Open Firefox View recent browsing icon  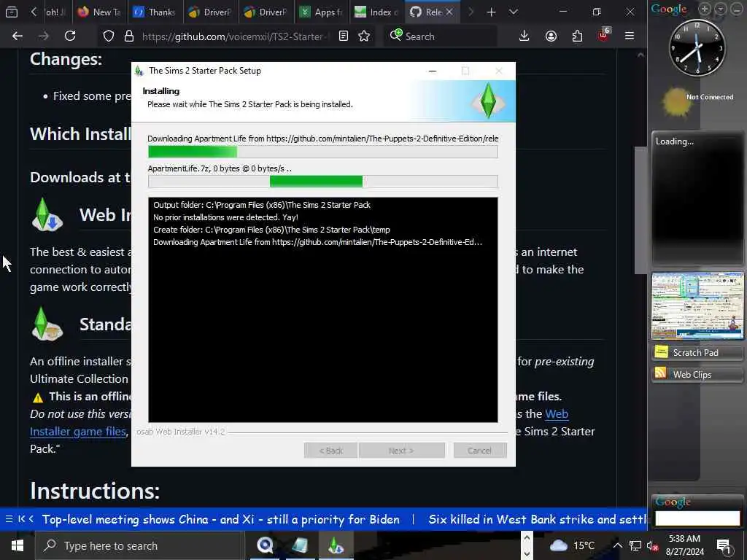(12, 12)
